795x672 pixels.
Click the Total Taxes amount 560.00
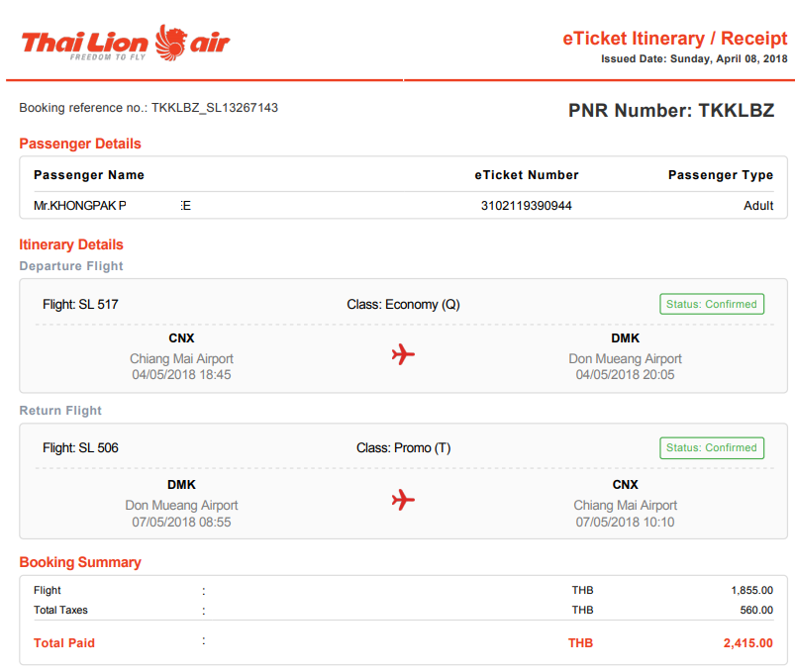click(x=756, y=611)
